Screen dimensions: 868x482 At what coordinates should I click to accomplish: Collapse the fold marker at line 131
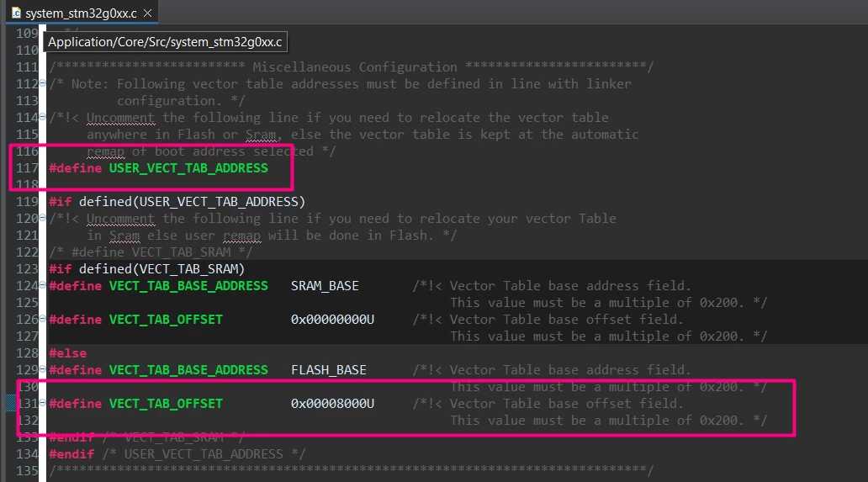pos(42,403)
